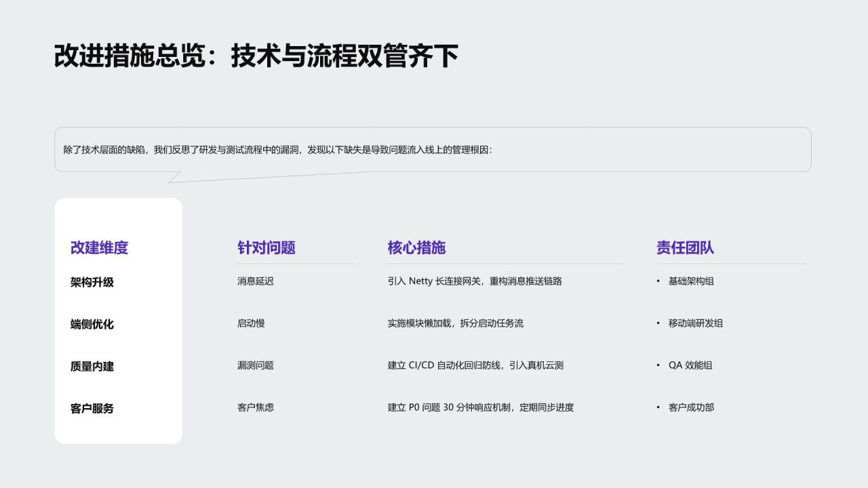This screenshot has width=868, height=488.
Task: Click the QA 效能组 bullet item
Action: point(690,365)
